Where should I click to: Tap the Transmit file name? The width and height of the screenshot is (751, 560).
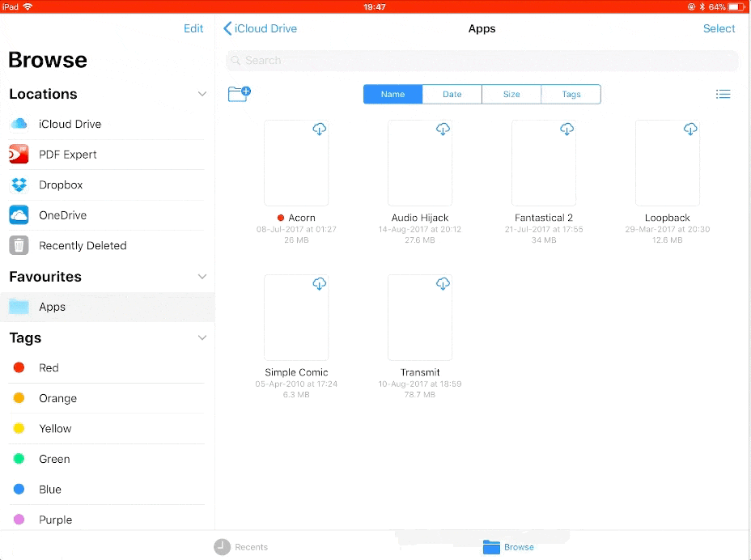tap(420, 373)
